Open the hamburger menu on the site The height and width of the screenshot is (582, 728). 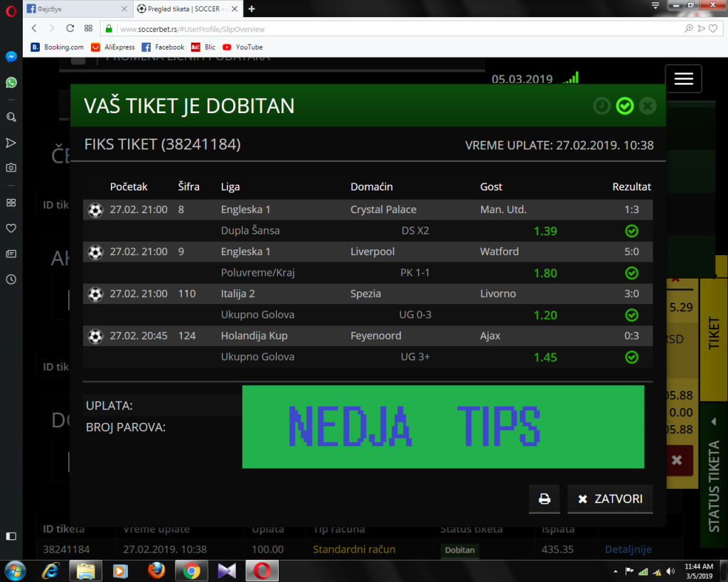683,78
